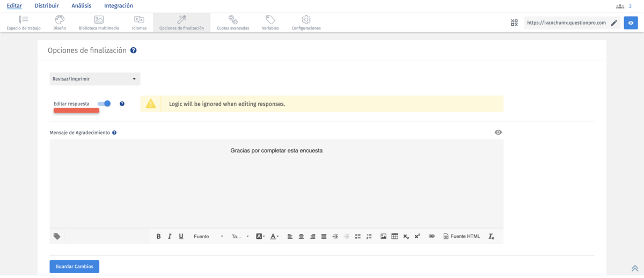Increase indent

pyautogui.click(x=335, y=236)
